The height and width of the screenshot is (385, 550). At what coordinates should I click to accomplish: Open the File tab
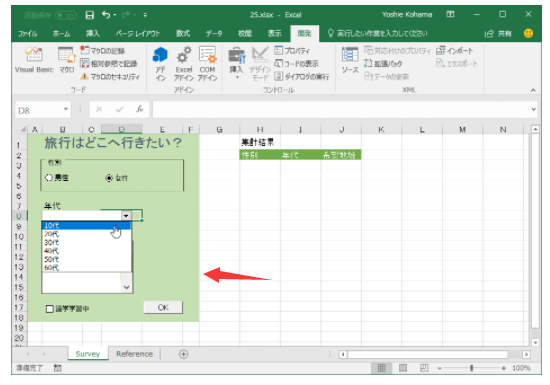tap(28, 34)
